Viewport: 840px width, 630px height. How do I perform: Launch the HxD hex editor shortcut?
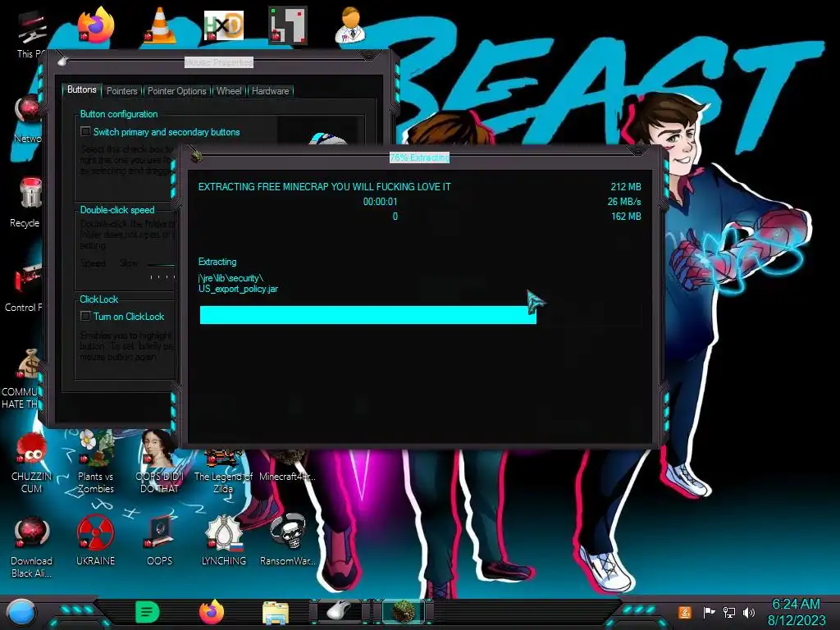click(224, 25)
